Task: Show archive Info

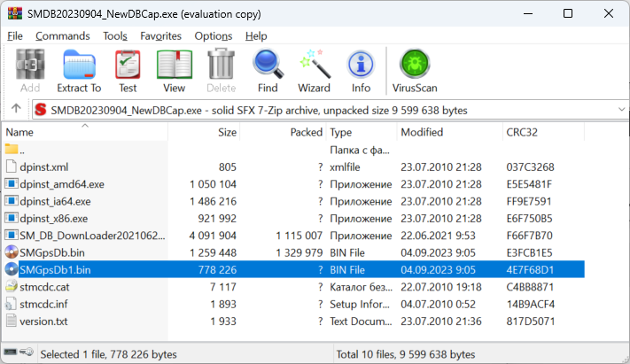Action: point(361,71)
